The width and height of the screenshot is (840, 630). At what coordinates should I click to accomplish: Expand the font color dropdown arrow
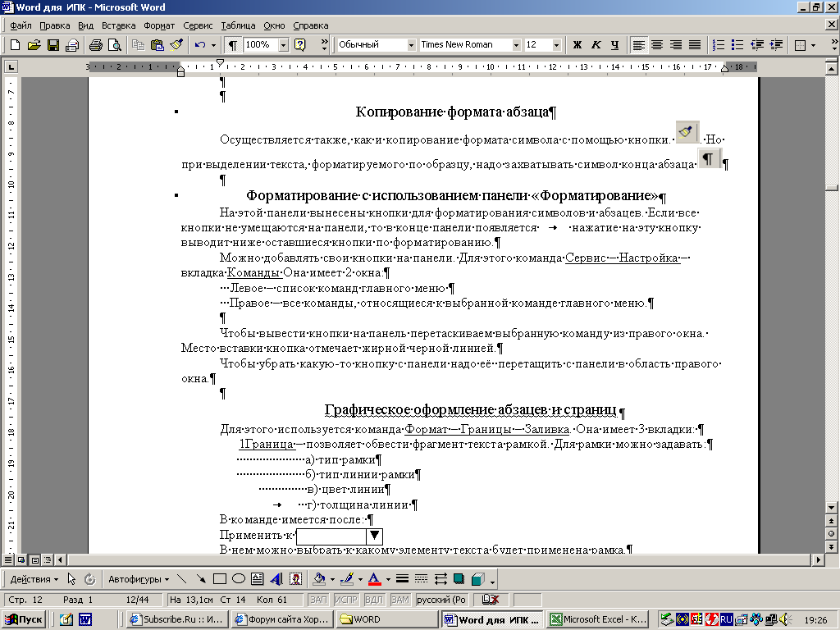[x=388, y=579]
